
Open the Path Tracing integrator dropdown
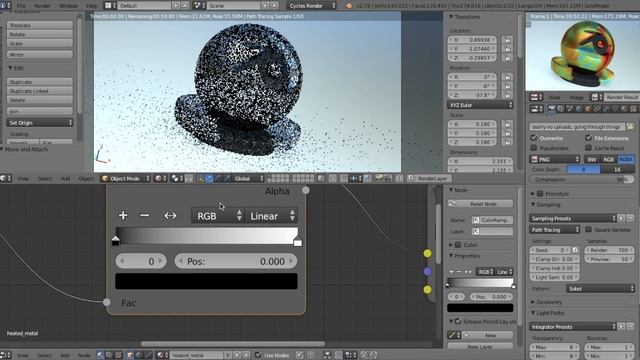pos(555,230)
